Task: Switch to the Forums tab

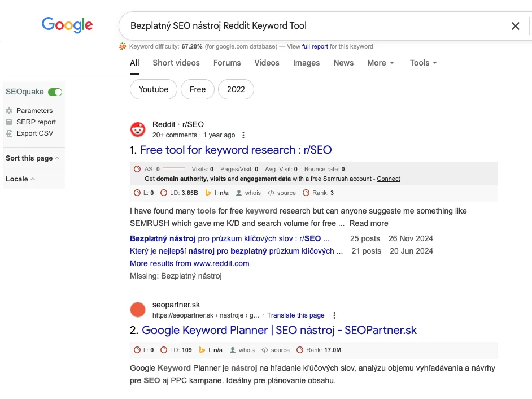Action: coord(227,63)
